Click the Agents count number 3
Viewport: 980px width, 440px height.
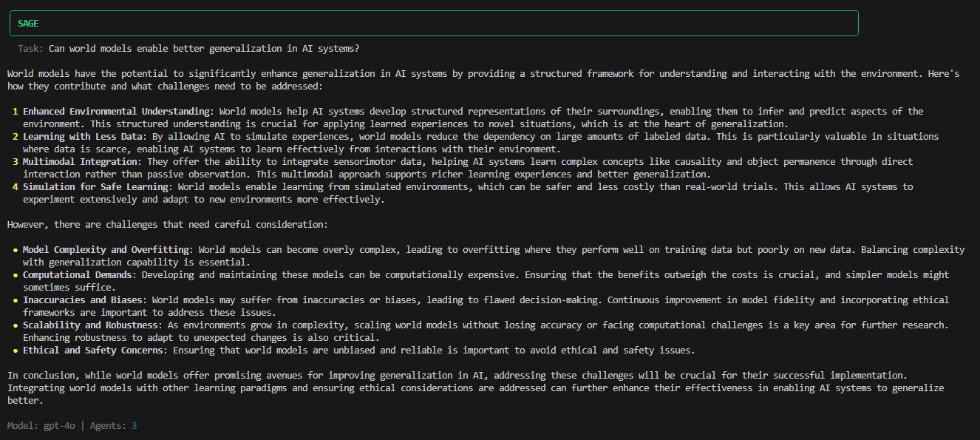tap(135, 426)
